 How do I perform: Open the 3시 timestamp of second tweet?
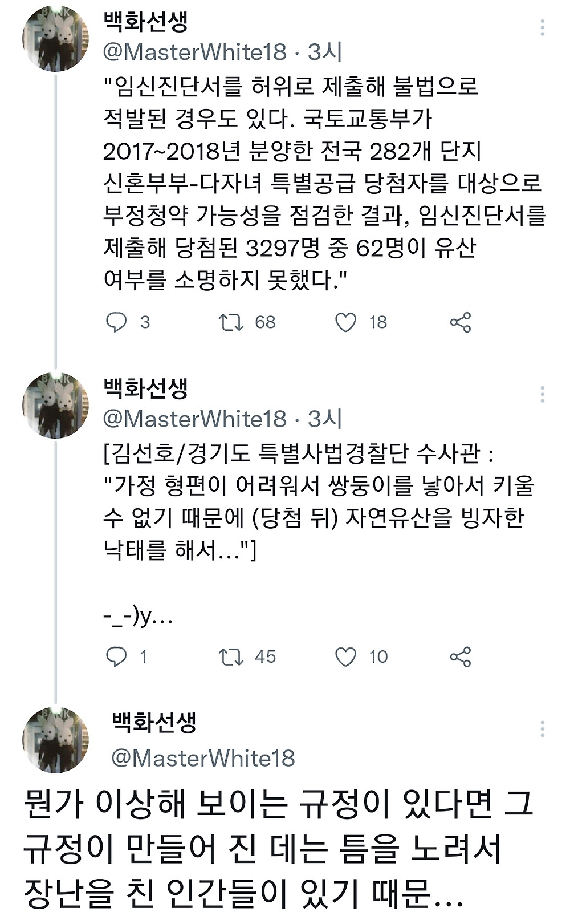tap(325, 419)
